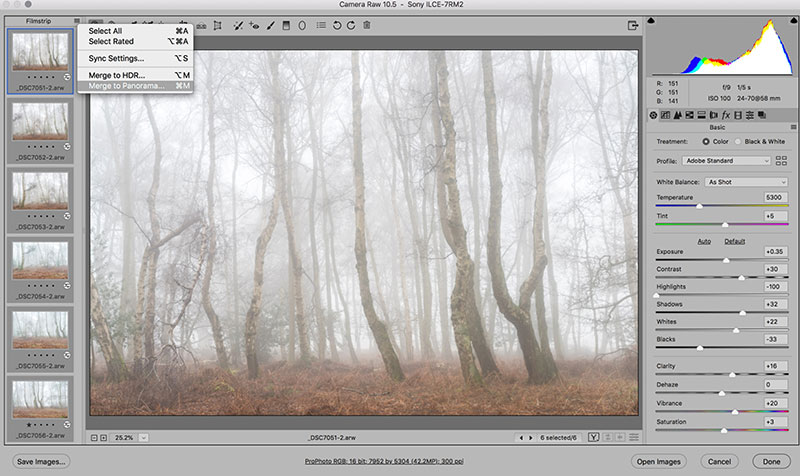800x476 pixels.
Task: Rotate image clockwise
Action: tap(351, 26)
